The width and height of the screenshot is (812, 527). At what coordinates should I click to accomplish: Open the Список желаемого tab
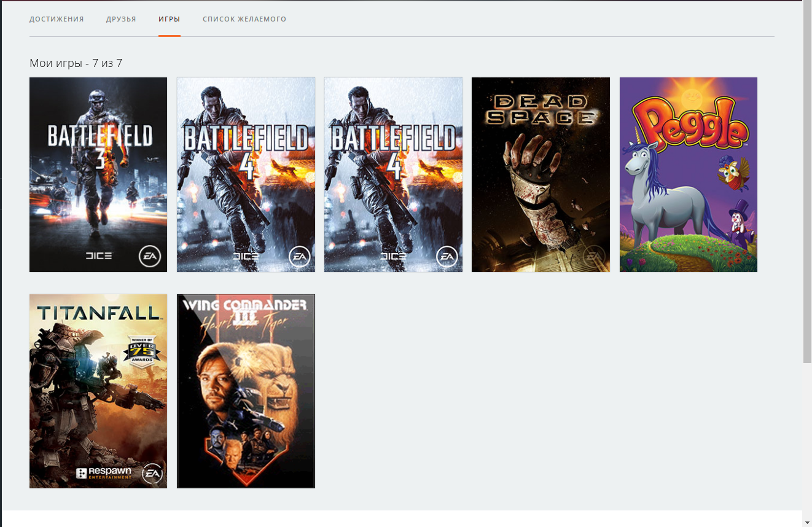pyautogui.click(x=244, y=19)
